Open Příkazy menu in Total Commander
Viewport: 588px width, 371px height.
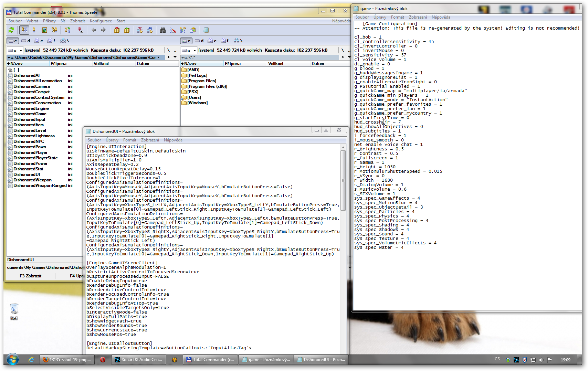tap(49, 21)
